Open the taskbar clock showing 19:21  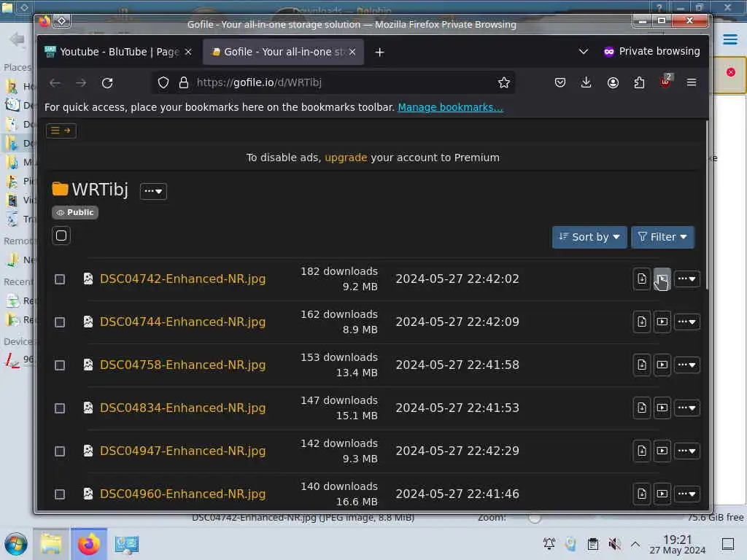(x=678, y=544)
